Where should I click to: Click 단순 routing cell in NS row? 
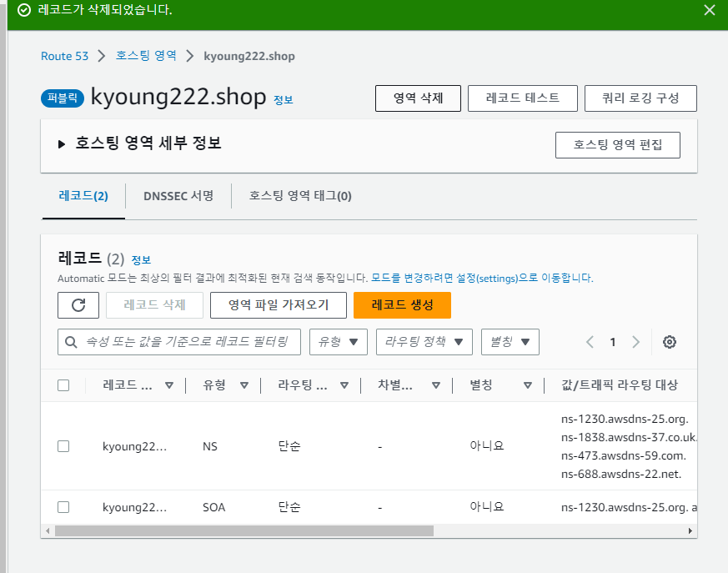(289, 446)
